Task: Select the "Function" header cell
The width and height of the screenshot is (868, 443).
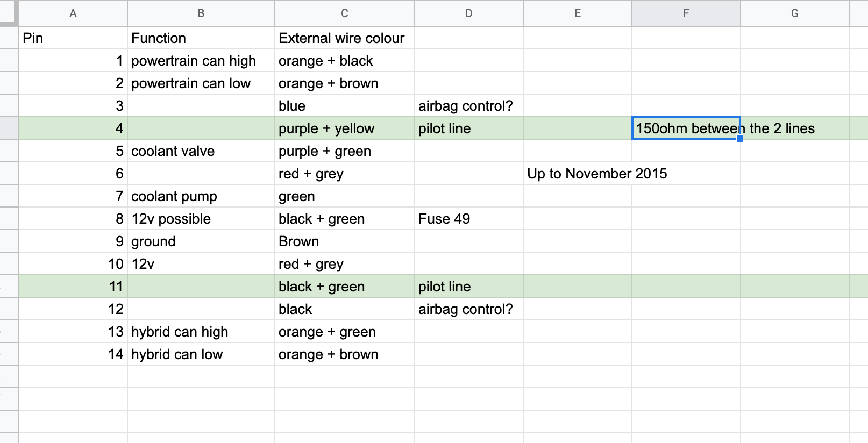Action: tap(201, 38)
